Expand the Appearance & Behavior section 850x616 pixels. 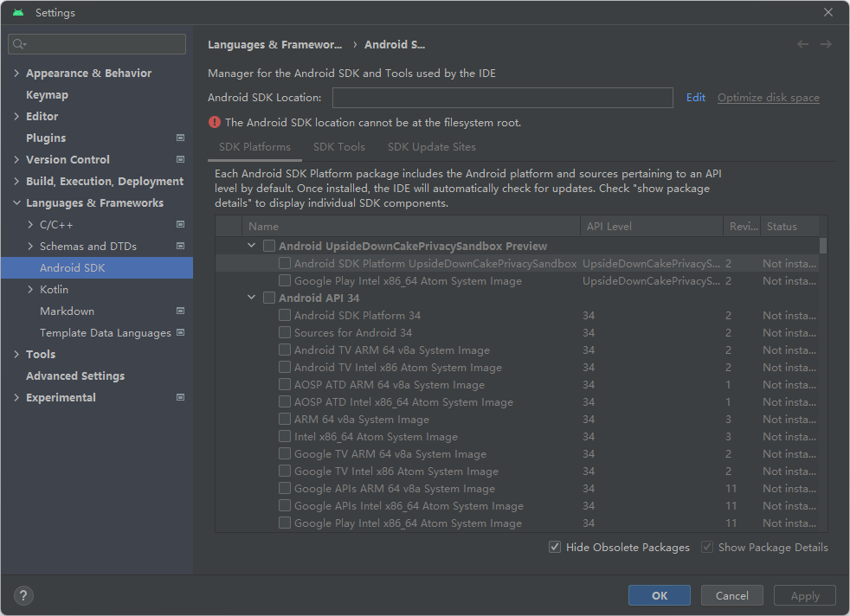point(16,74)
